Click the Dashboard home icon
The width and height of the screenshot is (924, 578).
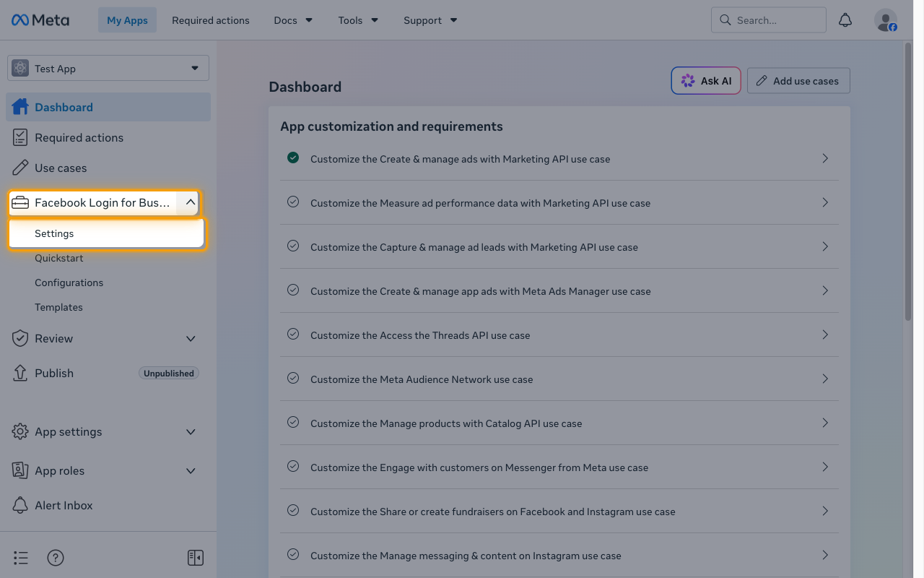(x=20, y=107)
